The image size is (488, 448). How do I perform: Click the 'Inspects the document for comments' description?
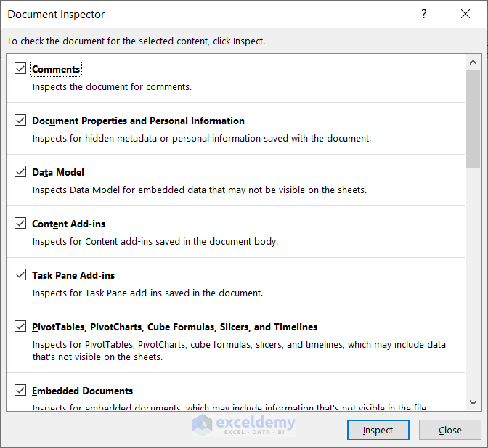click(112, 86)
